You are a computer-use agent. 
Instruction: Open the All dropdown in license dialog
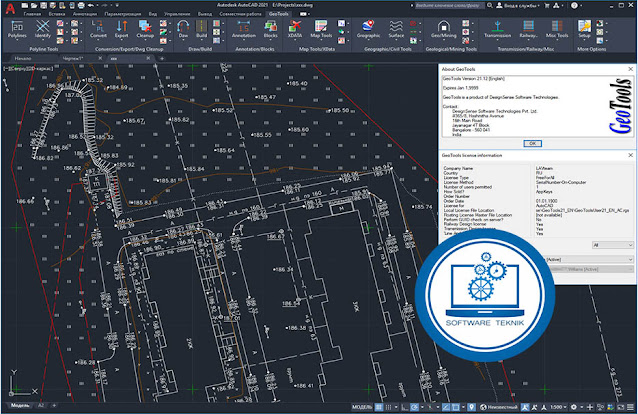click(612, 245)
